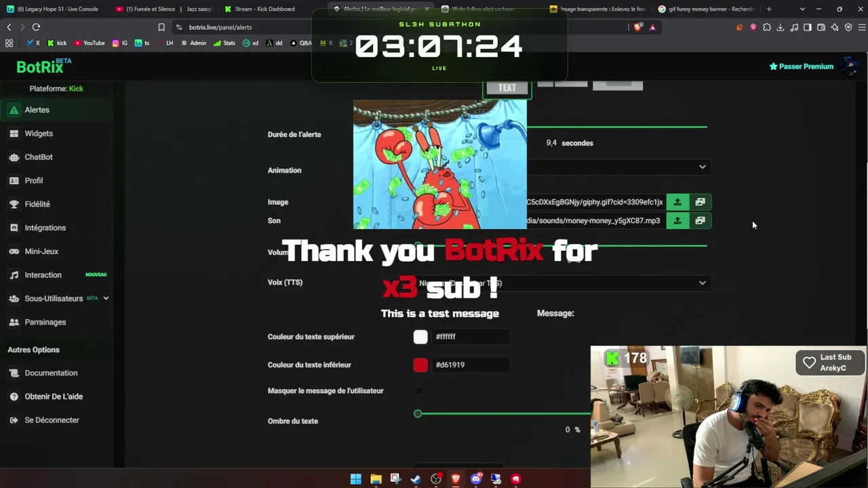
Task: Click the Se Déconnecter logout icon
Action: click(14, 420)
